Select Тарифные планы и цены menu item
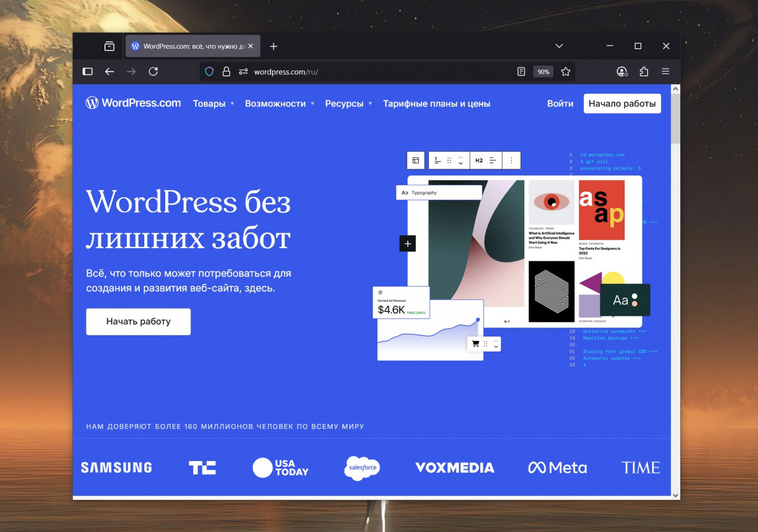Screen dimensions: 758x532 click(436, 103)
